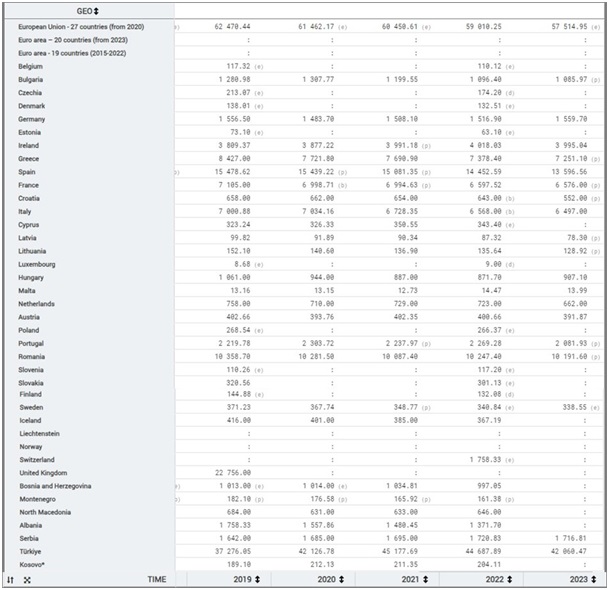609x590 pixels.
Task: Sort the table by 2020 arrows
Action: click(x=341, y=579)
